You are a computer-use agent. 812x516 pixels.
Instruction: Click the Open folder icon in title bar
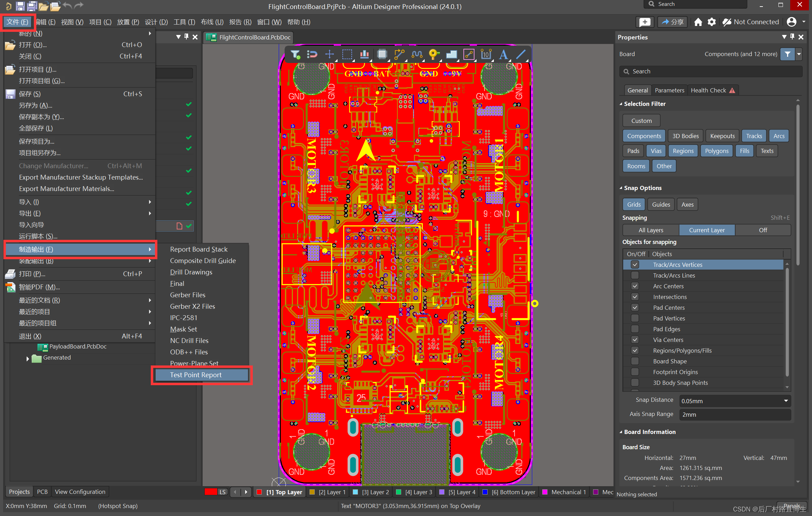(x=43, y=6)
